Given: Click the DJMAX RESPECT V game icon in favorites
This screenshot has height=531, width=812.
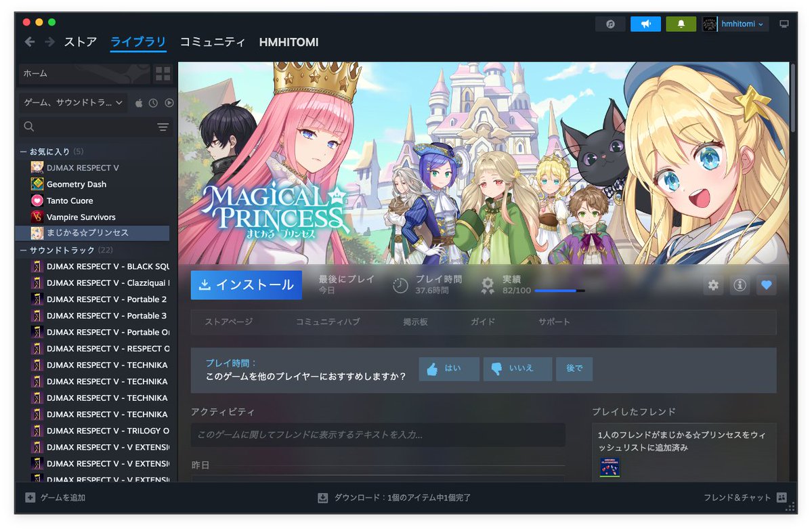Looking at the screenshot, I should tap(37, 167).
